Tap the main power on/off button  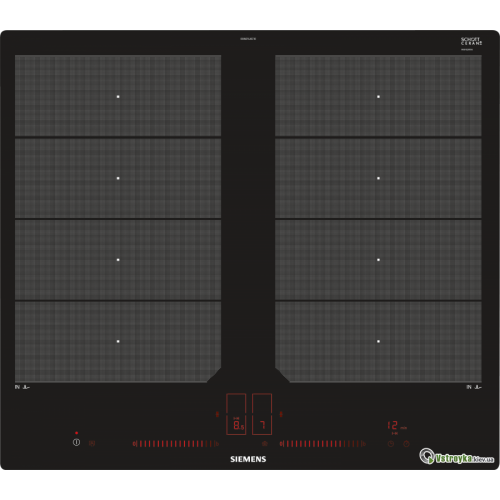pos(76,443)
